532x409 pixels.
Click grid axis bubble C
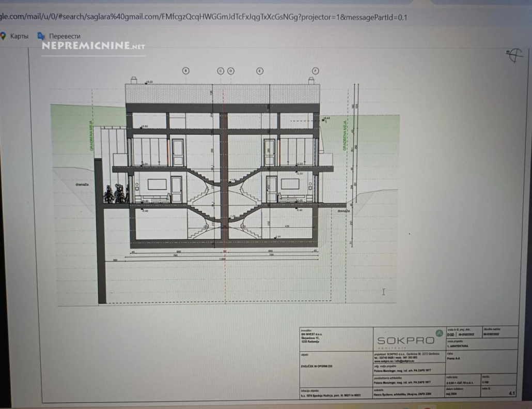coord(221,71)
